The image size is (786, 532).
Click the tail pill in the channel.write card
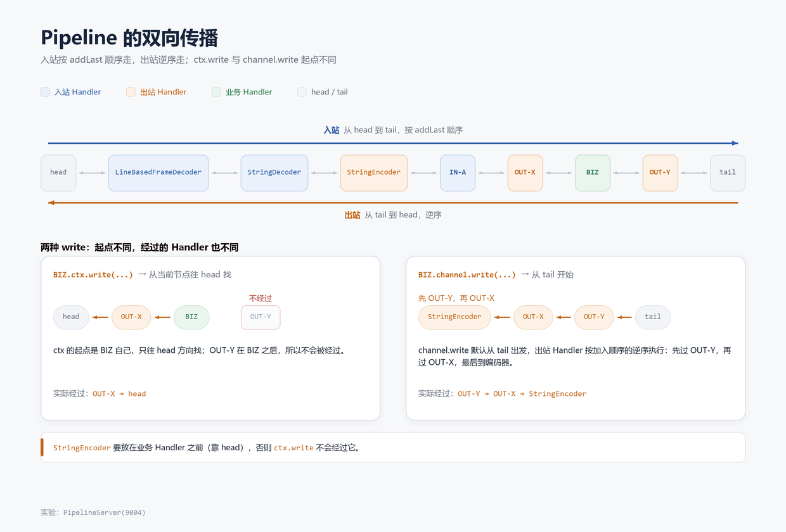click(x=653, y=317)
